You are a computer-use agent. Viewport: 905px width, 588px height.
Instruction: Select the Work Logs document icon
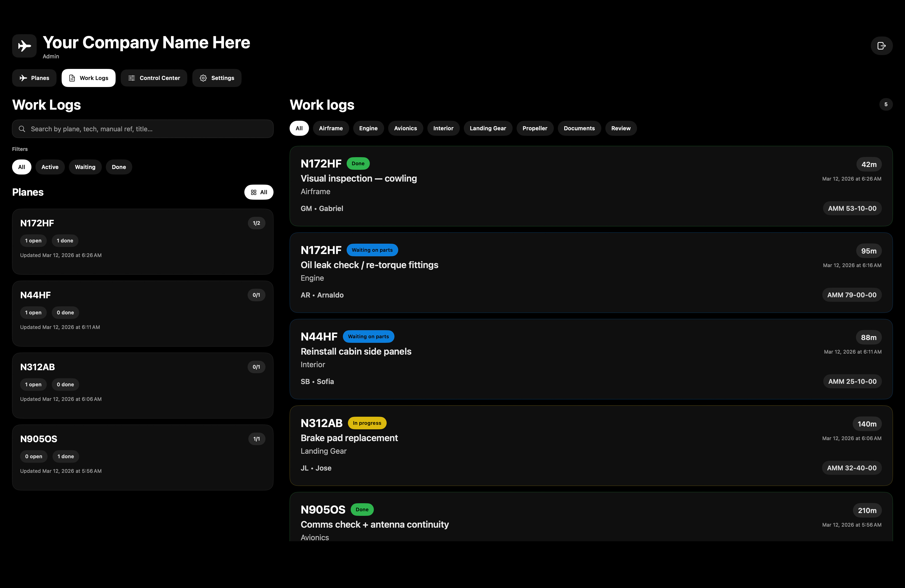tap(72, 78)
